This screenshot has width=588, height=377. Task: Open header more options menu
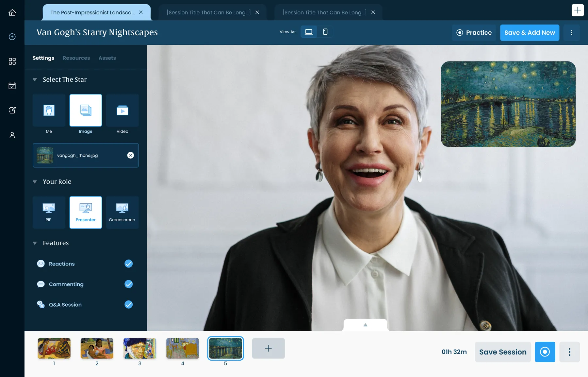pos(571,33)
